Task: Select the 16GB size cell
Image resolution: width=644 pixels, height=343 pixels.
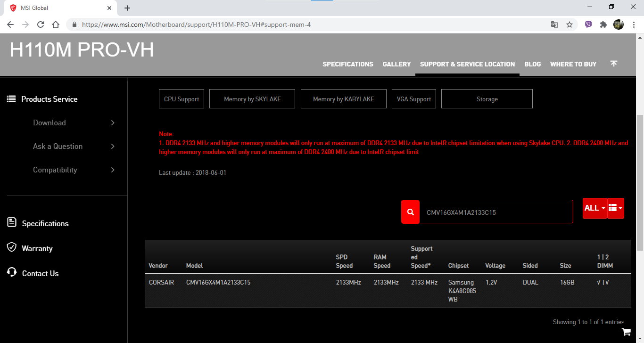Action: coord(567,283)
